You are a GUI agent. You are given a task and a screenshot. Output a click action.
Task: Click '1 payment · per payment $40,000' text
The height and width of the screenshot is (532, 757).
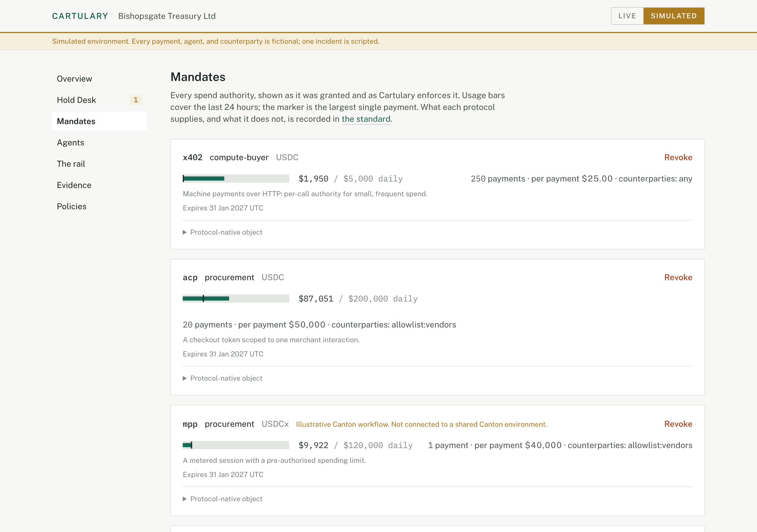pyautogui.click(x=495, y=445)
